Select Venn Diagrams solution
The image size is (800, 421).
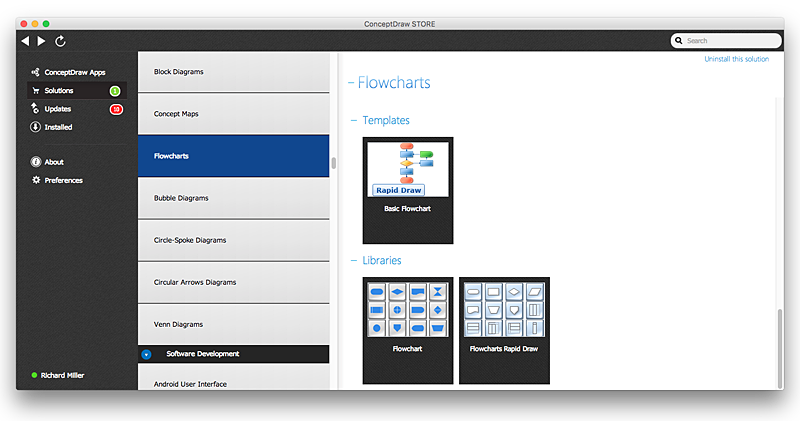(x=234, y=324)
